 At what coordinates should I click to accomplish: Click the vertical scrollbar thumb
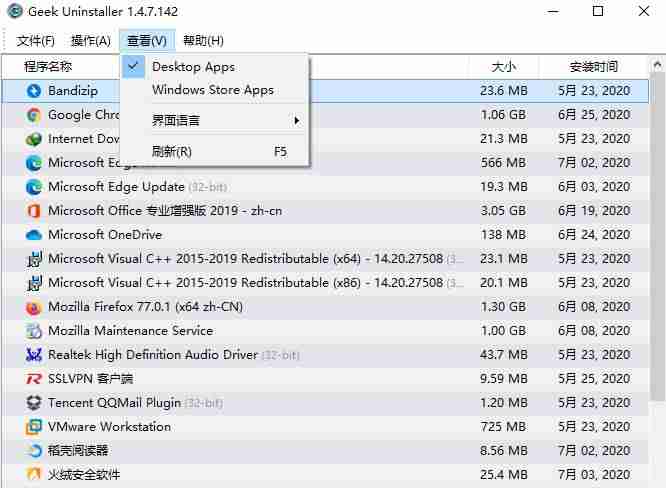pyautogui.click(x=658, y=238)
